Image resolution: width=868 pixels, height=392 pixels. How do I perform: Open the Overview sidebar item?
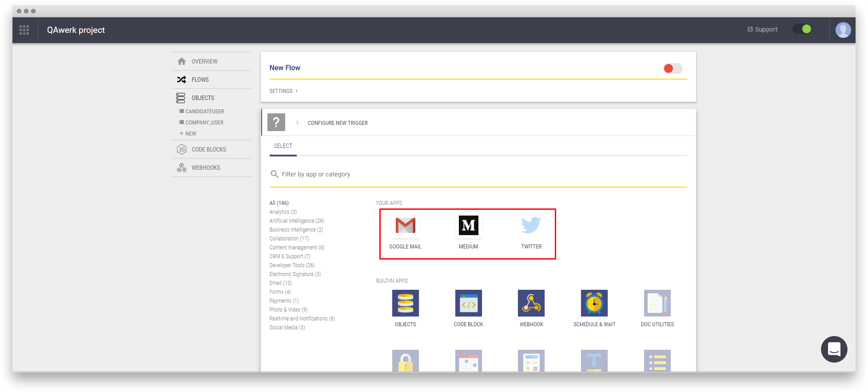click(212, 61)
